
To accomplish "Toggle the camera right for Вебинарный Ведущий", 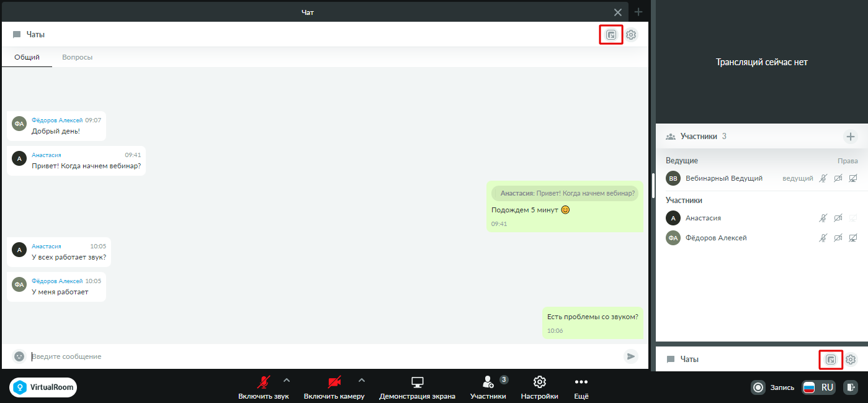I will (838, 178).
